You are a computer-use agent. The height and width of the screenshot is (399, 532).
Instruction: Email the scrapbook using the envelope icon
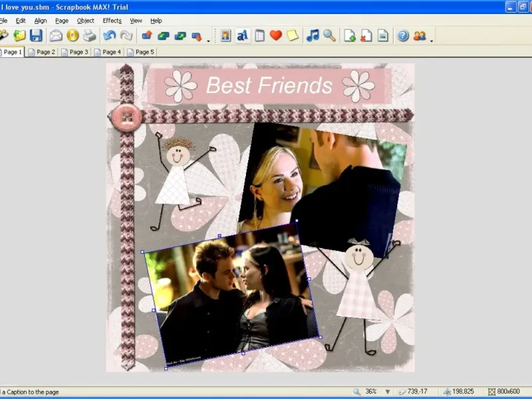coord(56,36)
